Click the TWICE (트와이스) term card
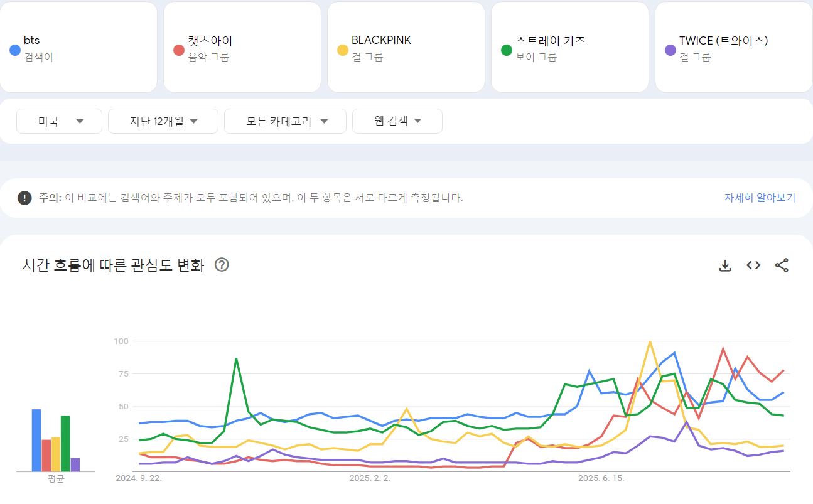 tap(733, 48)
